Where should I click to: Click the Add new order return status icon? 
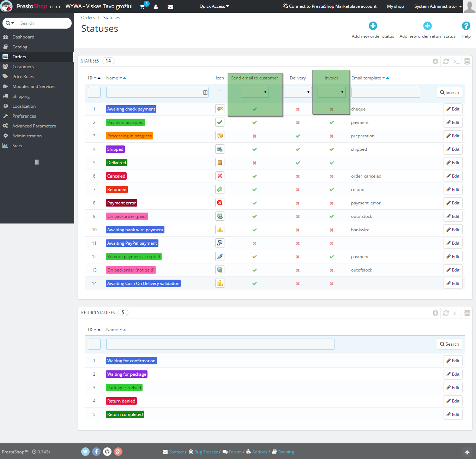[x=427, y=26]
